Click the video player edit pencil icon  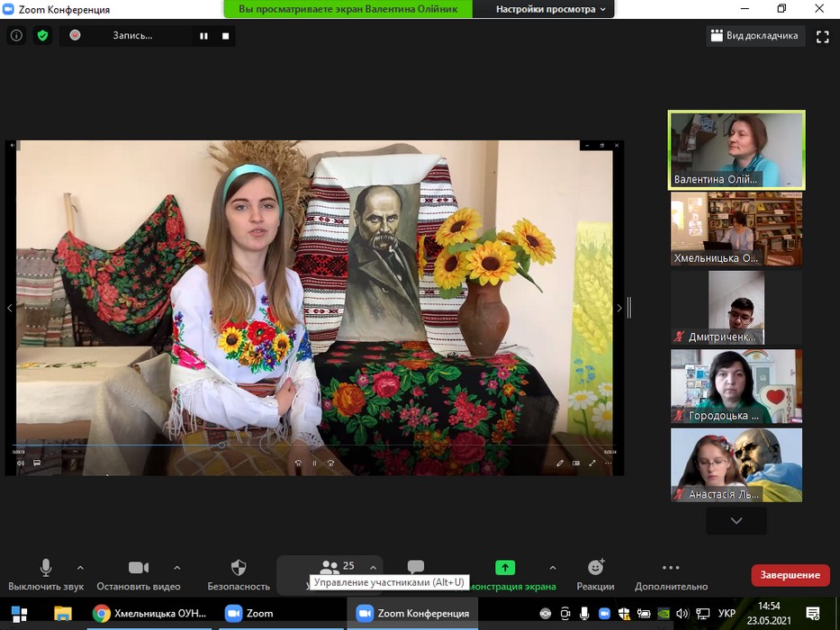560,463
